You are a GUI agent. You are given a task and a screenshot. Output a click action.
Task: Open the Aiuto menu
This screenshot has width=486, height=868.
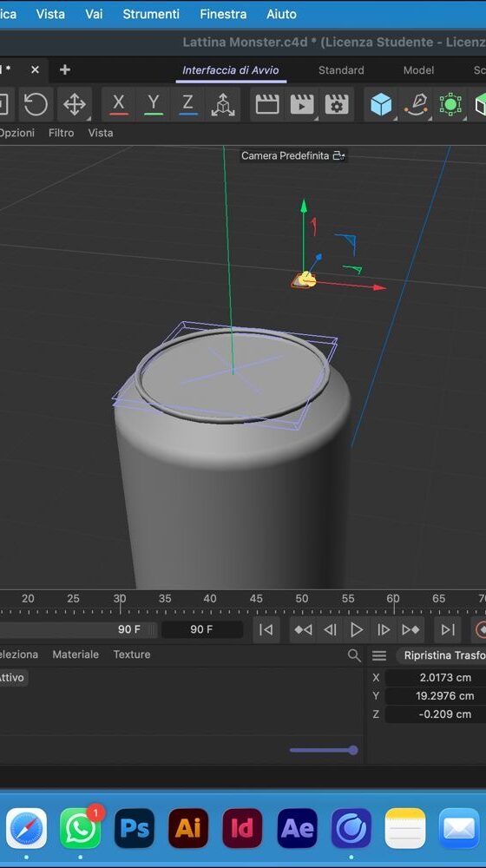281,14
